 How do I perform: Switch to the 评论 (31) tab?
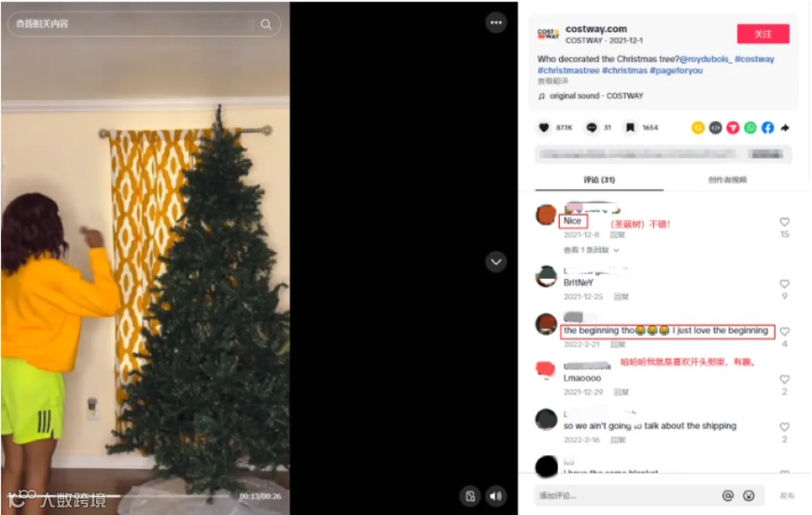(x=599, y=180)
